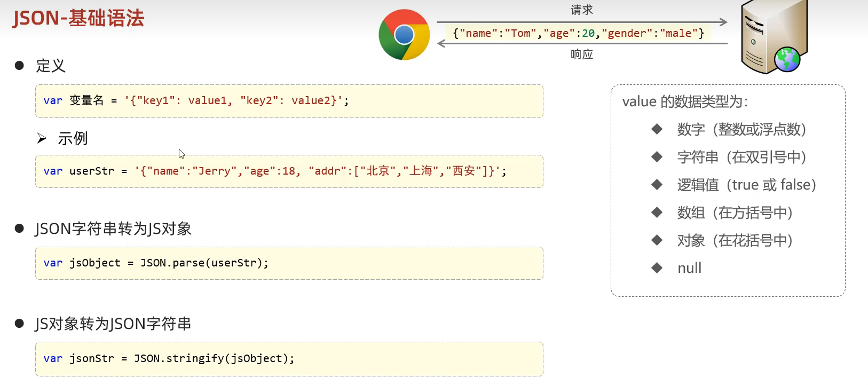The width and height of the screenshot is (868, 385).
Task: Click the JSON-基础语法 slide title
Action: 78,18
